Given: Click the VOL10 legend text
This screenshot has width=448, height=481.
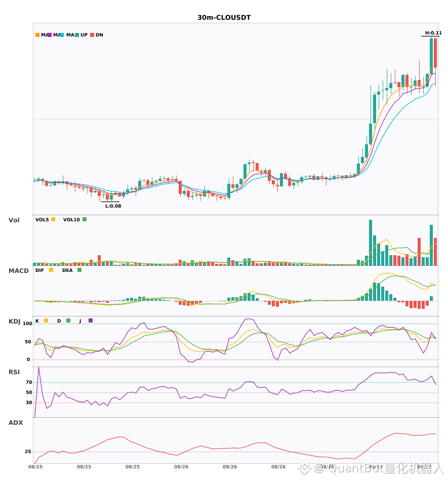Looking at the screenshot, I should (x=71, y=220).
